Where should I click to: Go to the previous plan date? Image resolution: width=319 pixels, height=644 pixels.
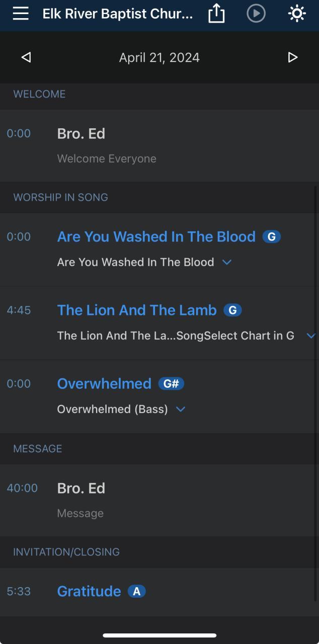[x=26, y=57]
